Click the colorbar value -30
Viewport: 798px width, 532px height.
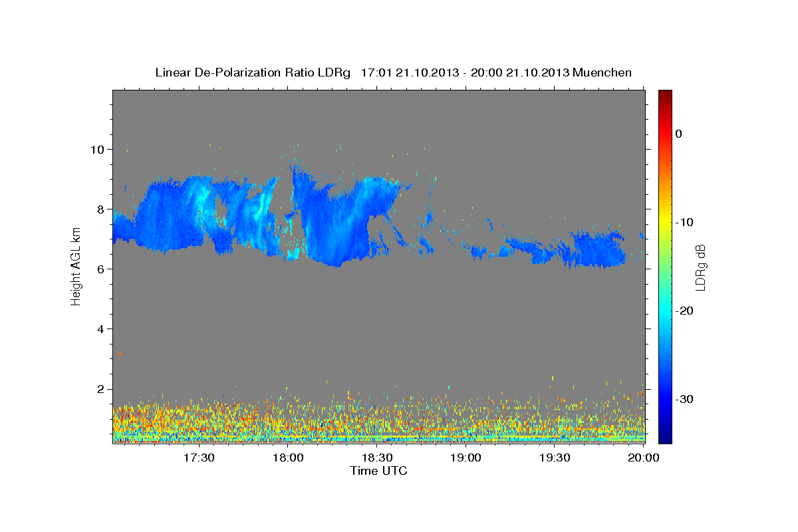685,399
